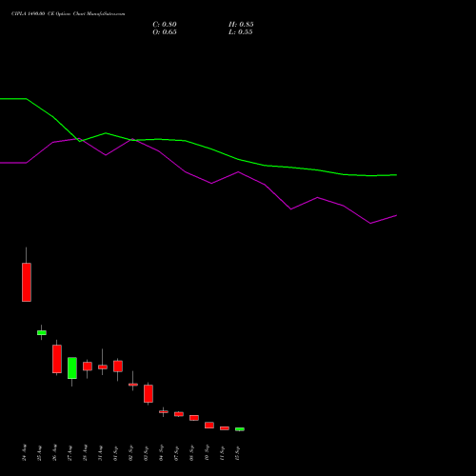The image size is (476, 476).
Task: Click the 25 Aug date label
Action: [x=40, y=453]
